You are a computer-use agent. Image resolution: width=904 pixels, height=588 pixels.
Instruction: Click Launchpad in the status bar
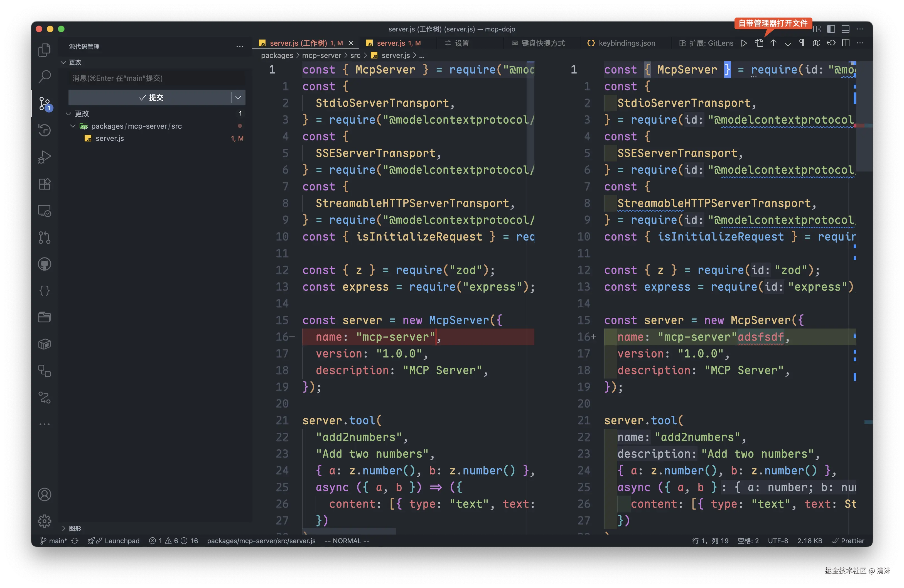(122, 540)
